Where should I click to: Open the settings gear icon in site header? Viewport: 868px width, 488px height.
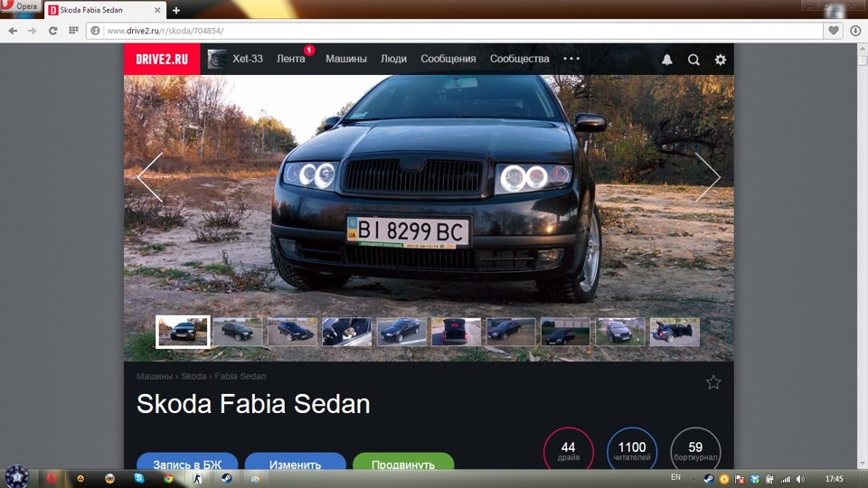click(x=721, y=60)
